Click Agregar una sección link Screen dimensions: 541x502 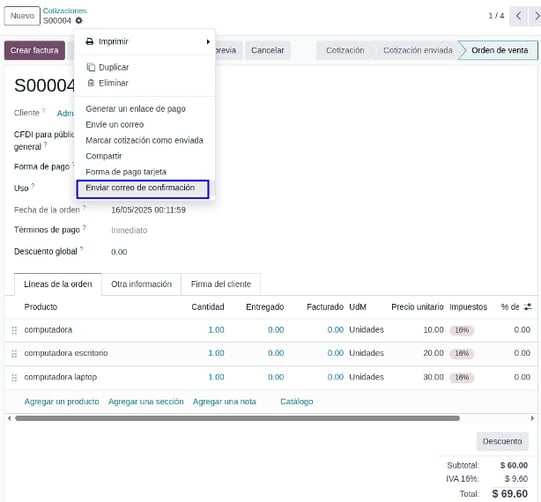pyautogui.click(x=146, y=402)
